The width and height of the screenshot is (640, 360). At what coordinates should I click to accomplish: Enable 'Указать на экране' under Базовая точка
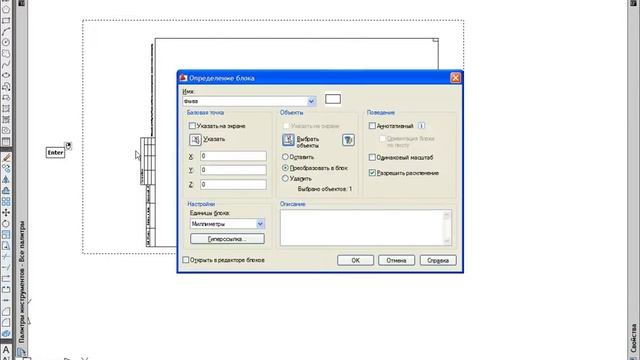(x=192, y=126)
